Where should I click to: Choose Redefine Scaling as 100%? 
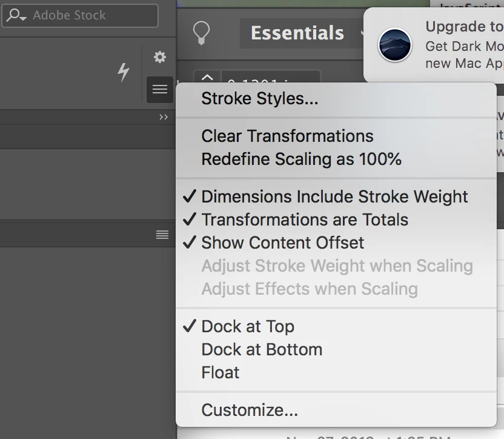(301, 159)
